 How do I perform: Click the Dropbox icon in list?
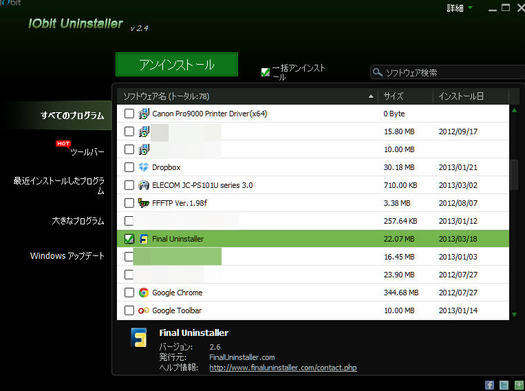pos(144,167)
